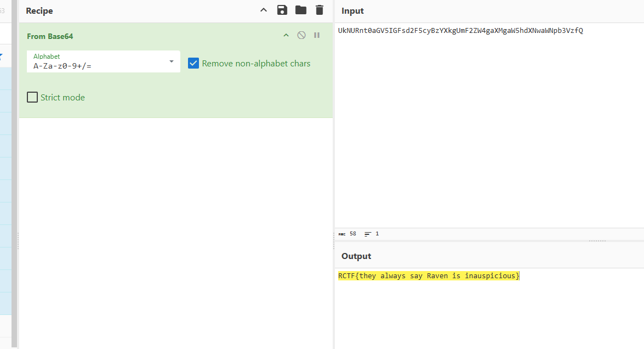Click the operations list scrollbar
This screenshot has width=644, height=349.
pos(15,165)
